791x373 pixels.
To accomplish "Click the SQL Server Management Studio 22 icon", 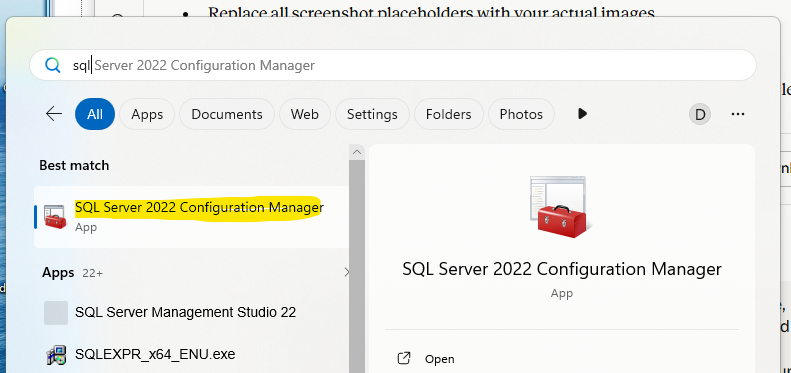I will click(56, 312).
